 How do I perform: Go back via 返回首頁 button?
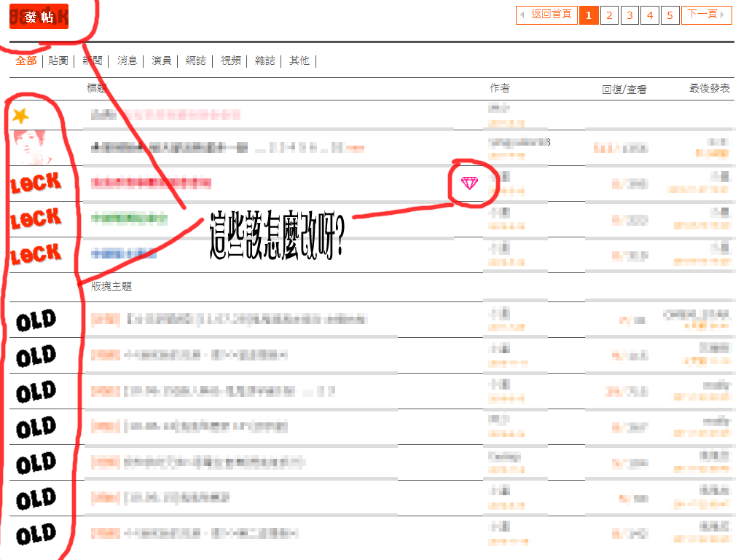click(546, 15)
